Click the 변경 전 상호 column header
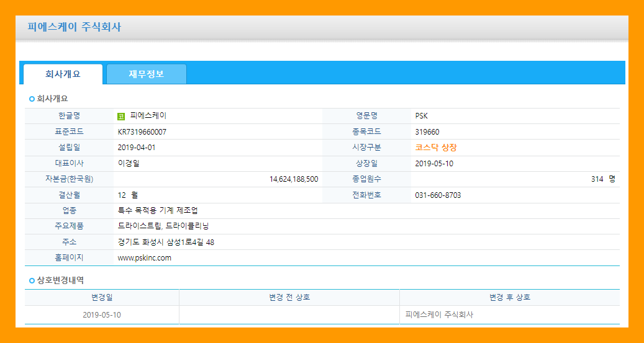The width and height of the screenshot is (644, 343). [289, 298]
